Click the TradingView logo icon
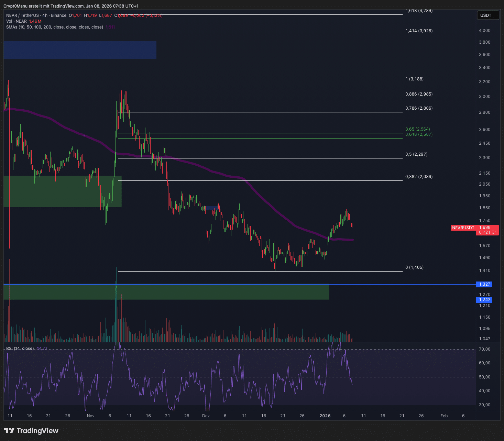504x441 pixels. pyautogui.click(x=9, y=431)
